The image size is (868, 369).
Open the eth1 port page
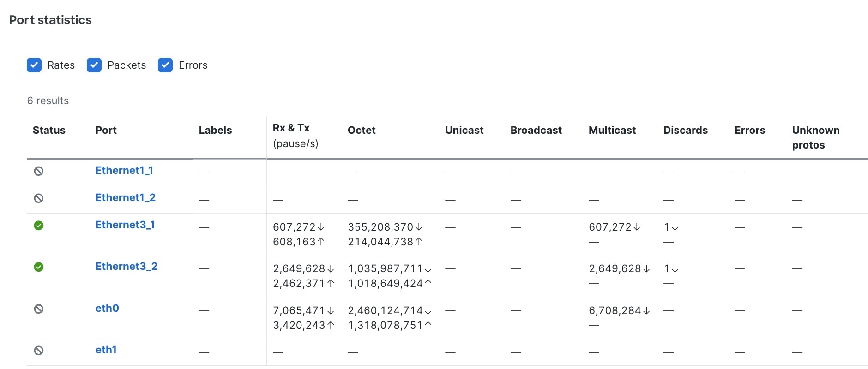click(x=106, y=350)
